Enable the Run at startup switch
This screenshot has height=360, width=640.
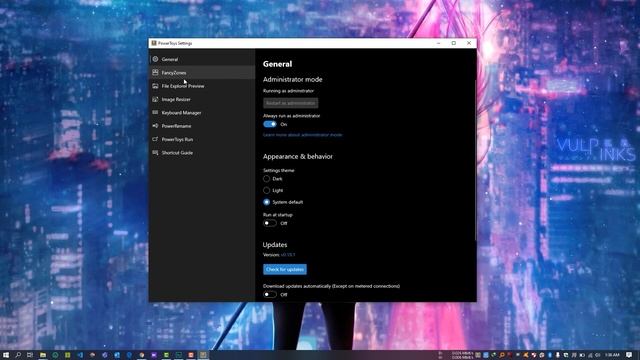tap(270, 223)
